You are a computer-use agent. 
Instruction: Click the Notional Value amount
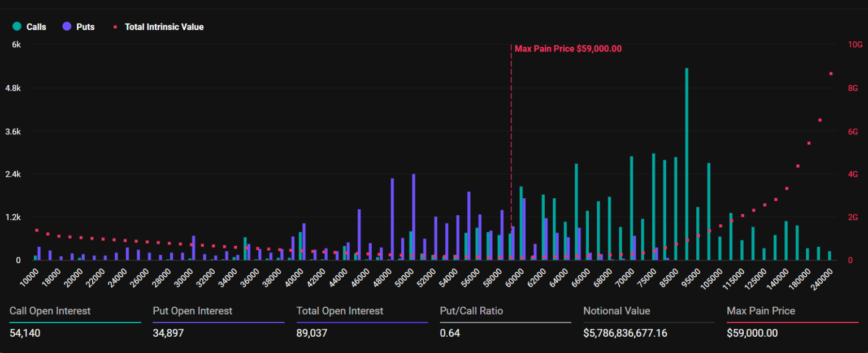tap(625, 333)
